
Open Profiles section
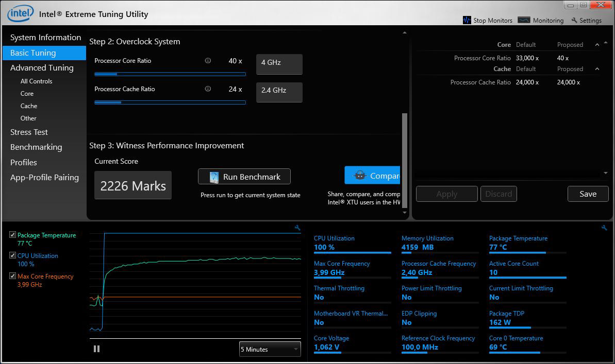coord(24,163)
